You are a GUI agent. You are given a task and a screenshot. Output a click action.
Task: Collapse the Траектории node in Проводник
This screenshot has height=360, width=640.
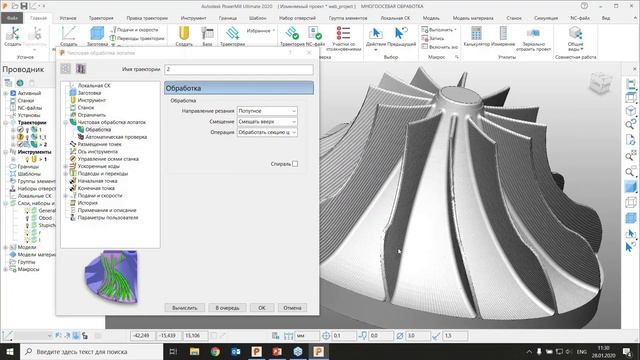pyautogui.click(x=6, y=122)
